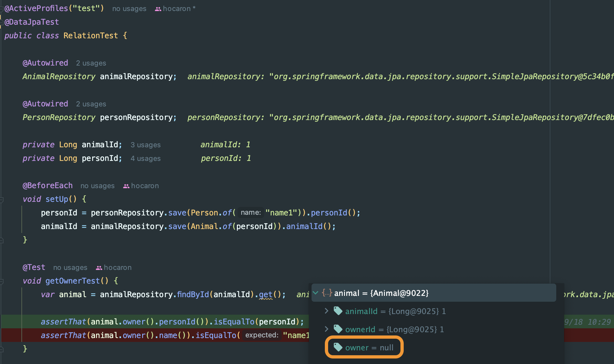This screenshot has width=614, height=364.
Task: Select the animal = {Animal@9022} row
Action: [434, 293]
